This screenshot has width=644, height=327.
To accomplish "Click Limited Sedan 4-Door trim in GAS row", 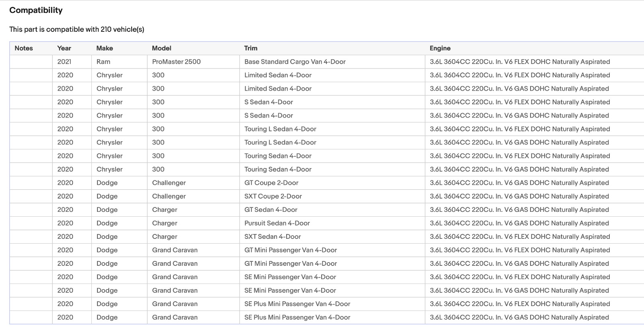I will coord(278,89).
